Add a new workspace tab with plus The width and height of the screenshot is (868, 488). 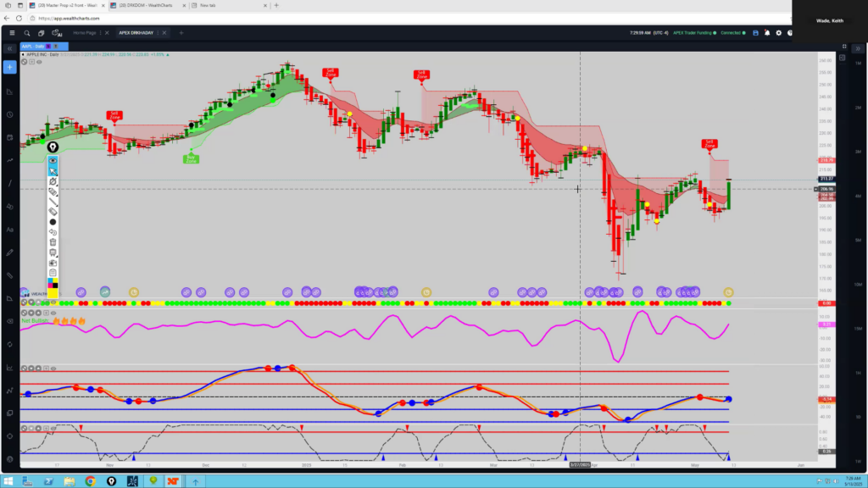pyautogui.click(x=181, y=33)
